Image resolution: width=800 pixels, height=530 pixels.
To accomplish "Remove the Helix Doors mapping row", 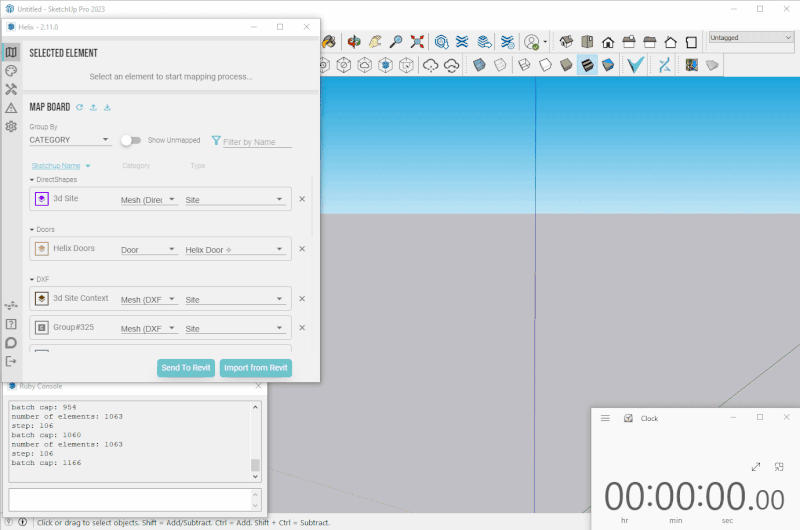I will (x=302, y=249).
